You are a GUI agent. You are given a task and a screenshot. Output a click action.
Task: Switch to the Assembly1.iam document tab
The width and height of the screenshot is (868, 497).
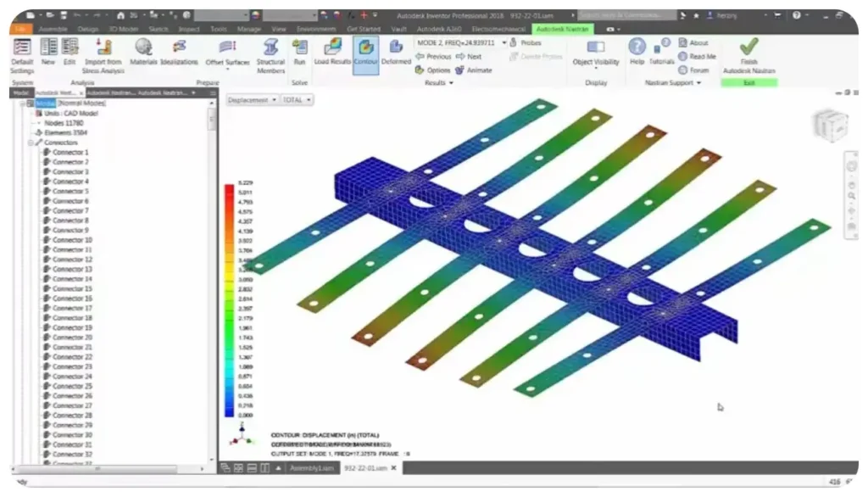[312, 468]
